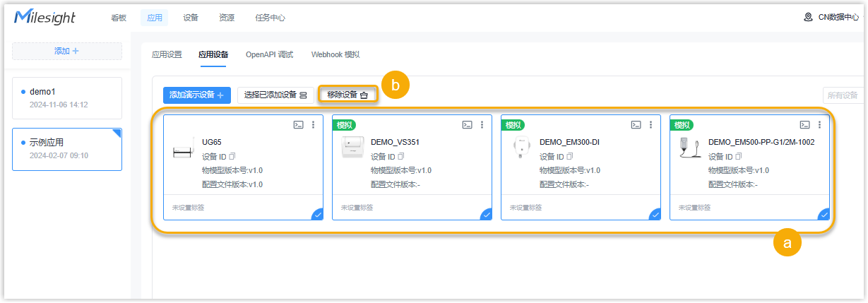Open the 应用 top menu
The width and height of the screenshot is (868, 303).
pos(155,18)
